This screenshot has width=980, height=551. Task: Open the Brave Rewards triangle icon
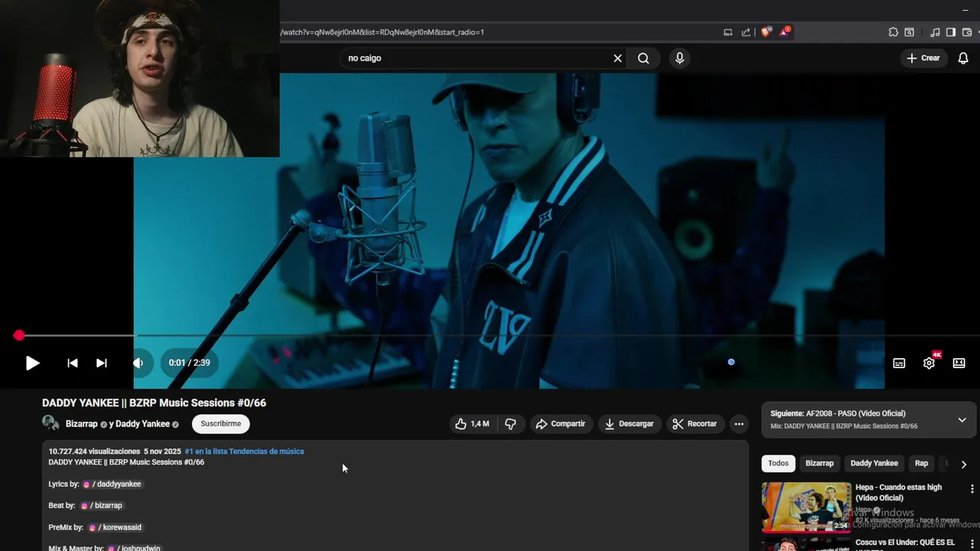(785, 32)
